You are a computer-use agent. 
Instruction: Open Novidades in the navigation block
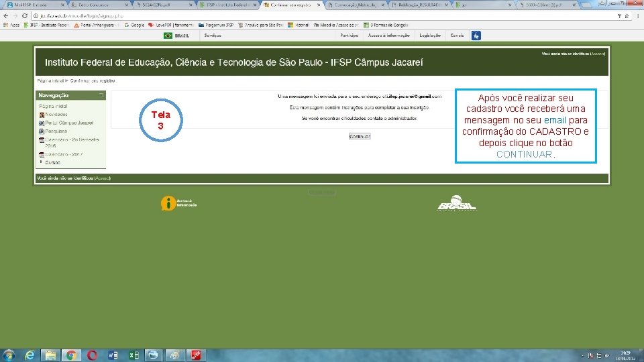[x=56, y=115]
